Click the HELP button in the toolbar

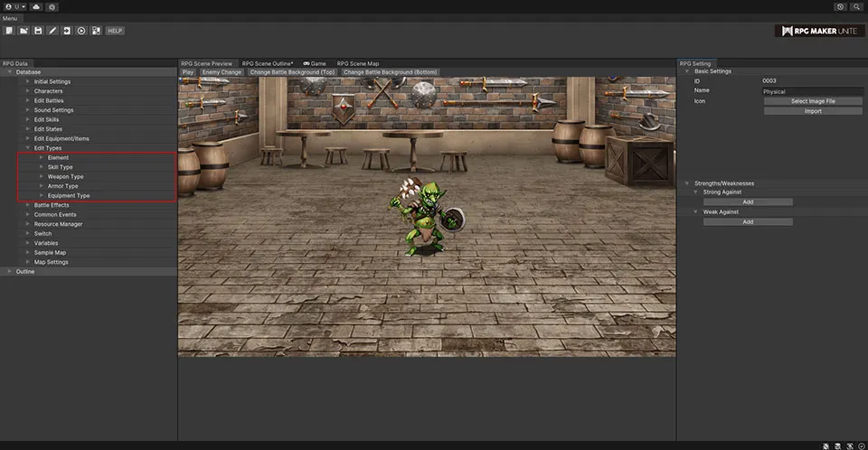(115, 31)
